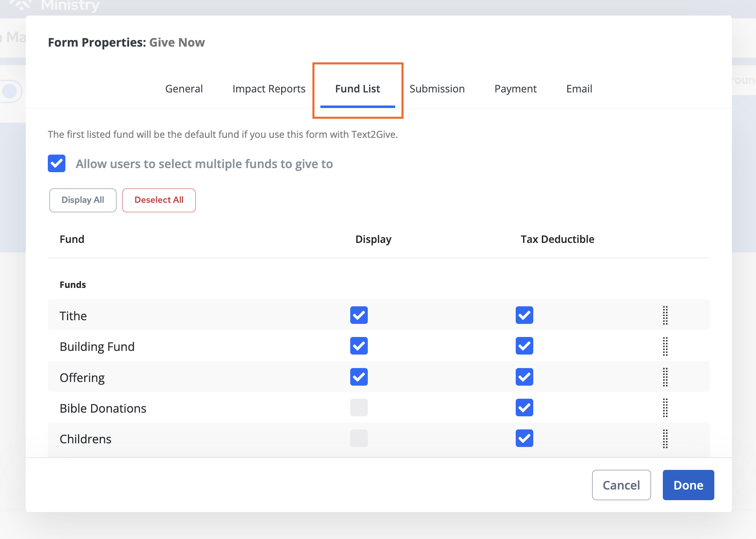Click the Deselect All button
The height and width of the screenshot is (539, 756).
pos(159,200)
